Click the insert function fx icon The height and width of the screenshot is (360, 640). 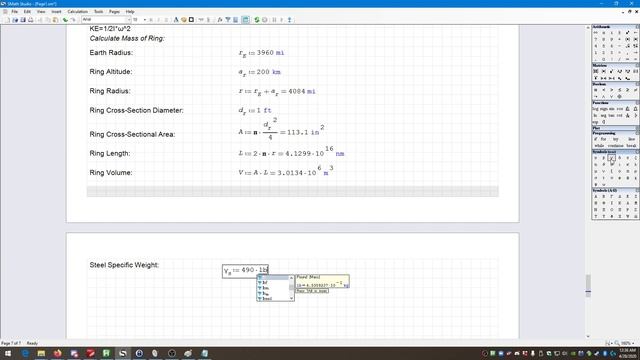click(x=220, y=20)
